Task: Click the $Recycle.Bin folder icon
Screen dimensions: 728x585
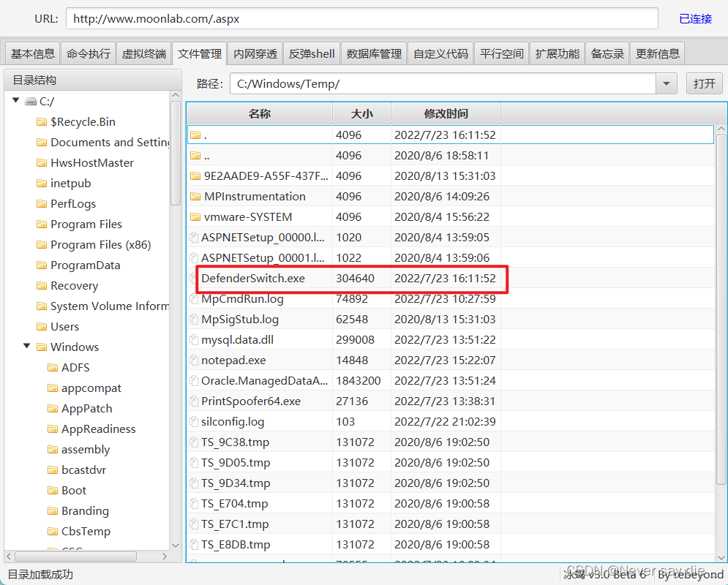Action: pos(42,122)
